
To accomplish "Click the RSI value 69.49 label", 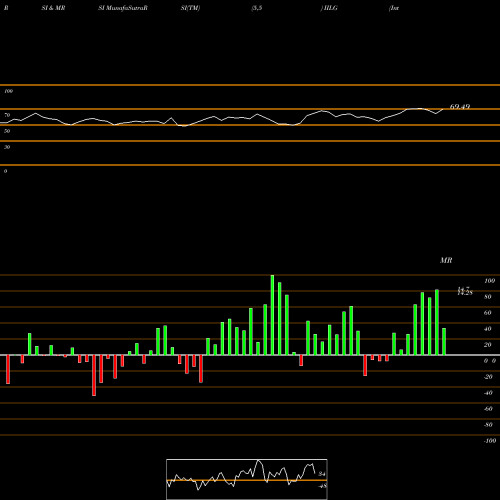I will pyautogui.click(x=460, y=107).
